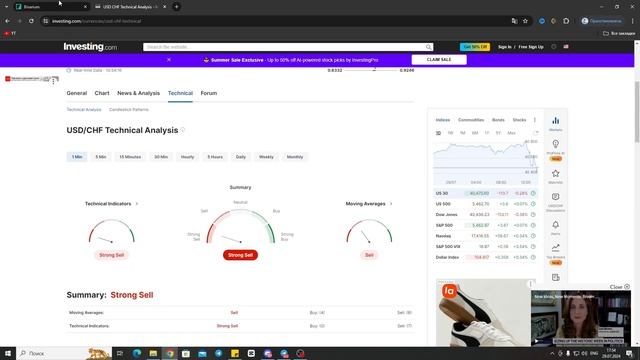The width and height of the screenshot is (640, 360).
Task: Open the US flag edition selector
Action: [566, 47]
